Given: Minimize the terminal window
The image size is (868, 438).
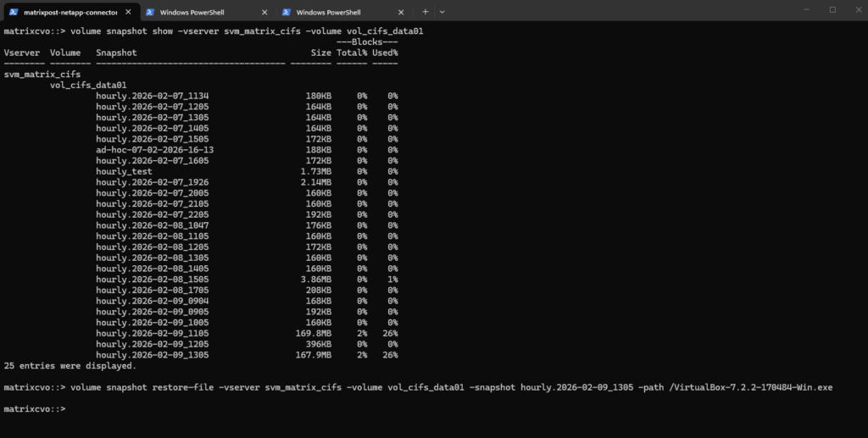Looking at the screenshot, I should pyautogui.click(x=807, y=9).
